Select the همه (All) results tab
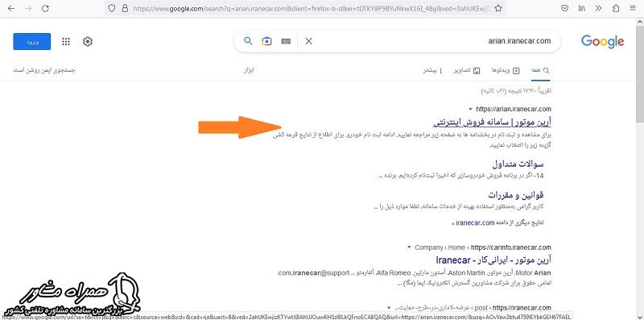 [540, 70]
